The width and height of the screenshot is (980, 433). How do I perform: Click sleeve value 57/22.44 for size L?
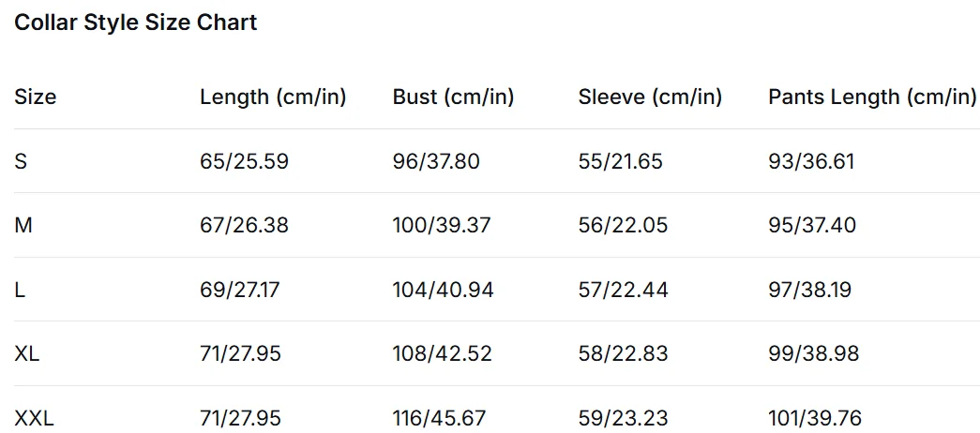point(623,290)
